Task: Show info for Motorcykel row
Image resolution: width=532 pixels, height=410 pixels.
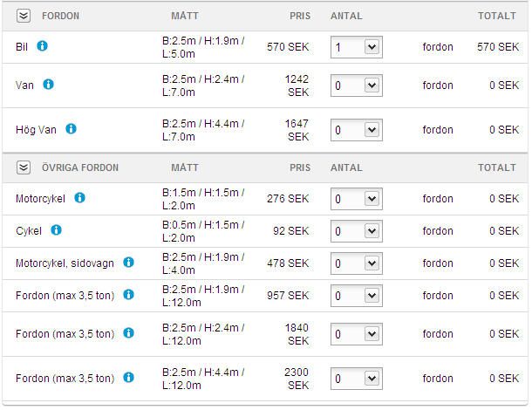Action: coord(79,197)
